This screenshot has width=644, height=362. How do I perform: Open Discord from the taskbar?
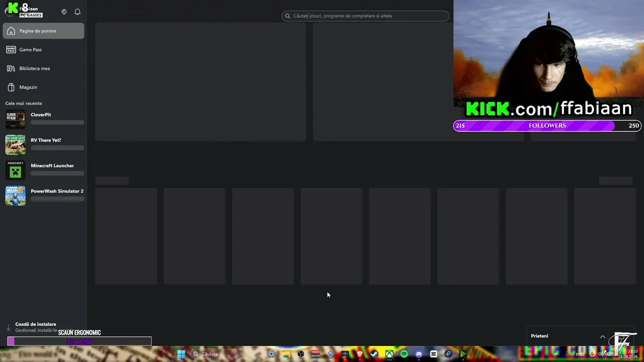(x=419, y=354)
